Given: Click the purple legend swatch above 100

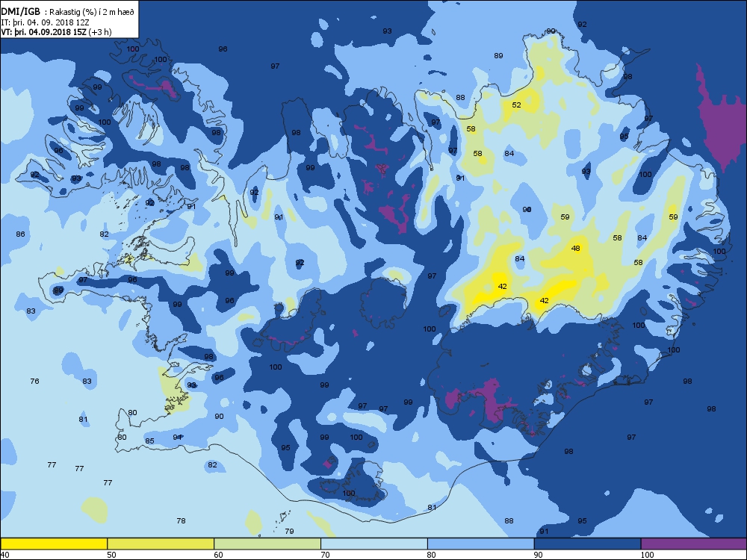Looking at the screenshot, I should click(x=694, y=544).
